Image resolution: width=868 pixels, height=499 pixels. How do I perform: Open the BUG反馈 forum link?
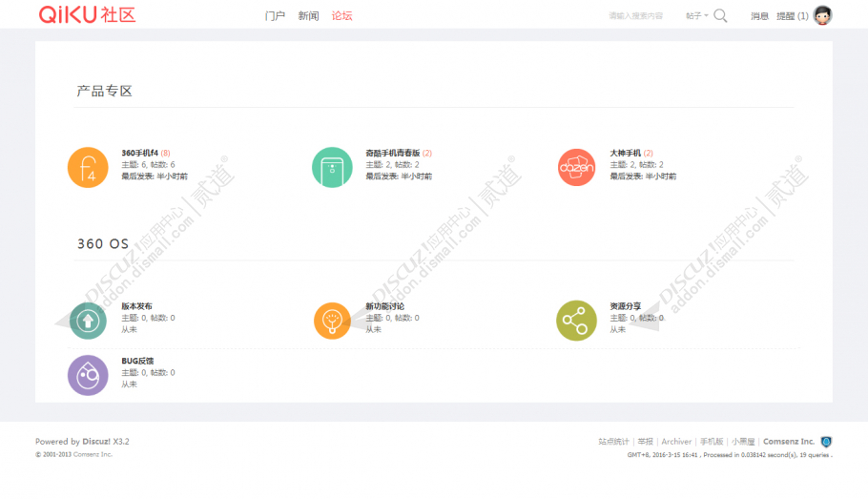(x=137, y=361)
